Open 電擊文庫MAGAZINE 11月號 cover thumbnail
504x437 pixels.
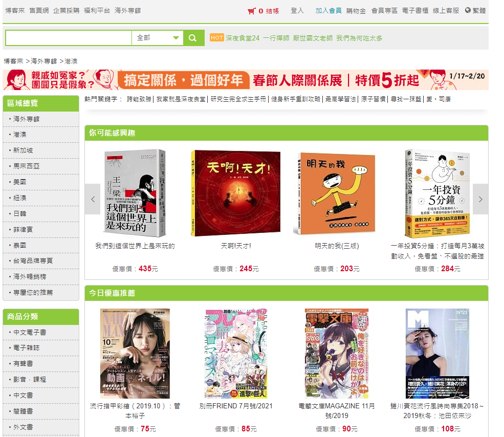(x=337, y=354)
